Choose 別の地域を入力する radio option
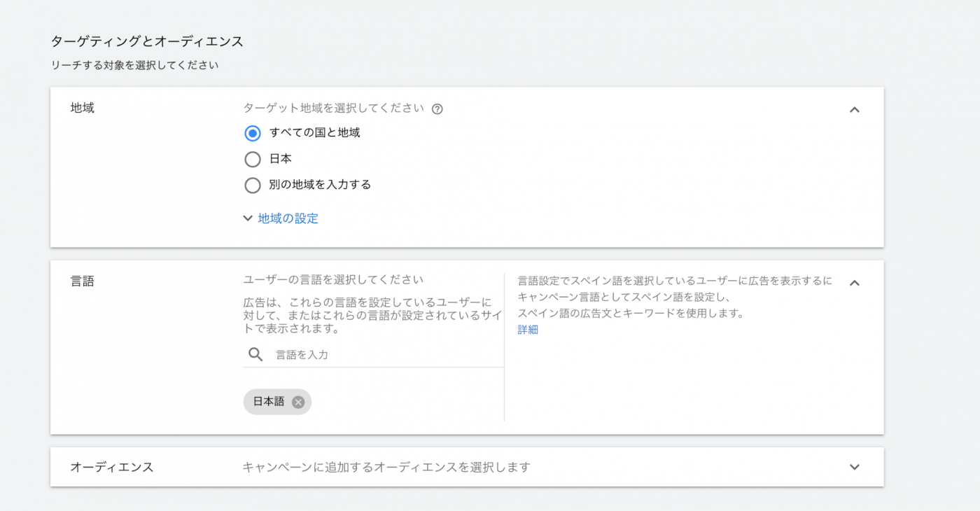The width and height of the screenshot is (980, 511). tap(253, 185)
